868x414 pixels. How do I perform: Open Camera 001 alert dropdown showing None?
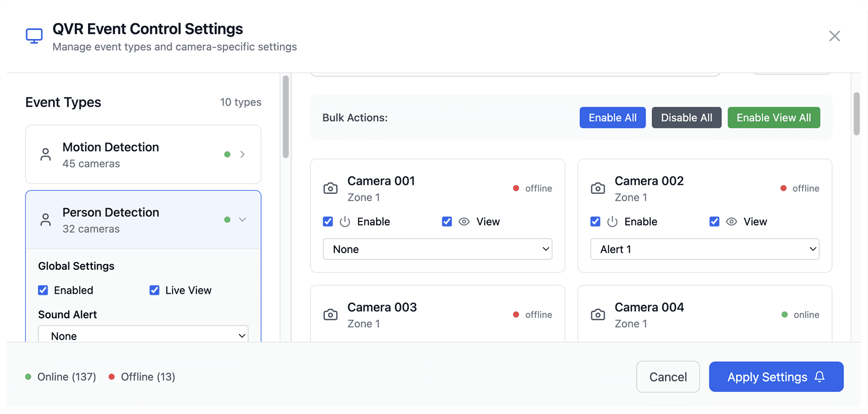point(437,249)
